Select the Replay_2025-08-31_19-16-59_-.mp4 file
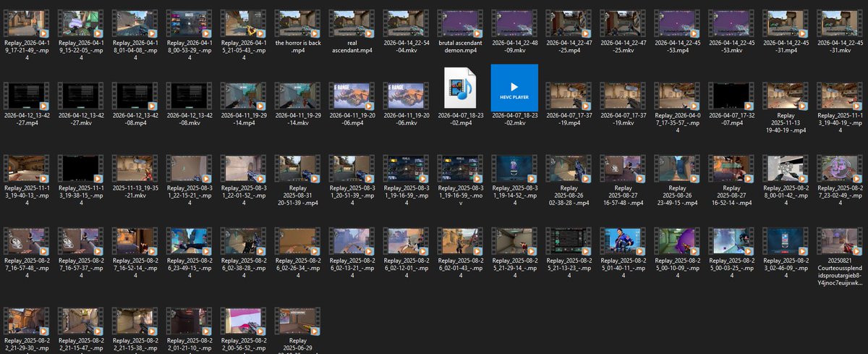 [x=406, y=181]
